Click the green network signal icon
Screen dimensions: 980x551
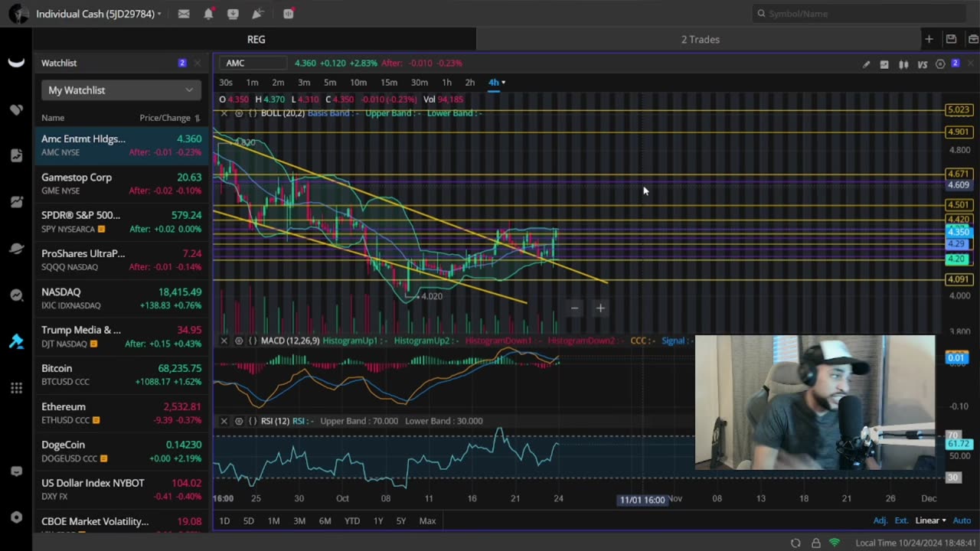click(x=835, y=543)
